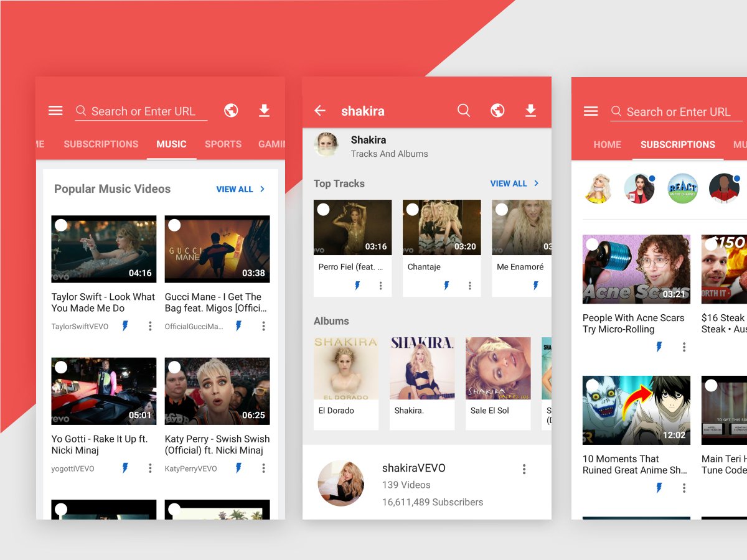Switch to SUBSCRIPTIONS tab in Music screen
Viewport: 747px width, 560px height.
(101, 144)
